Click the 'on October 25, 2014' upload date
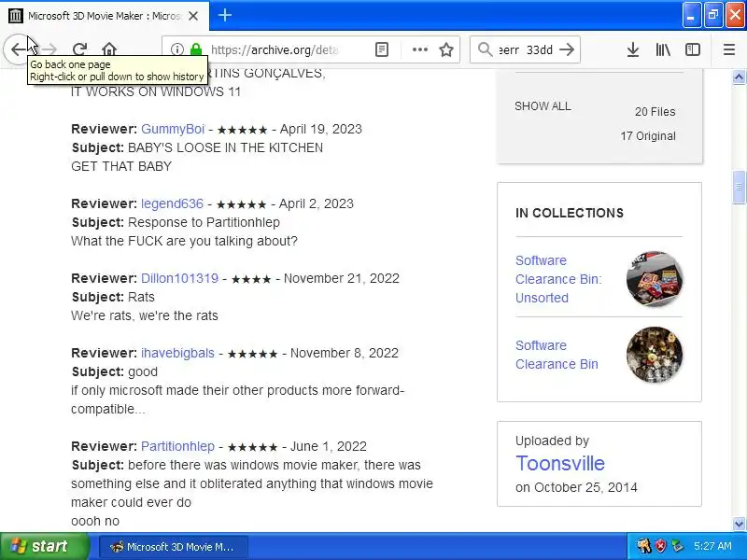747x560 pixels. (576, 487)
